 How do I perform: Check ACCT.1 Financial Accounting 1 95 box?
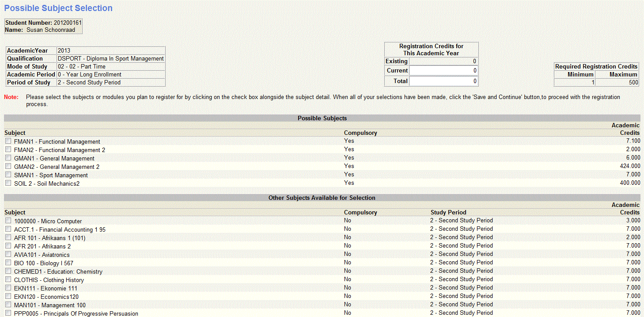point(8,229)
